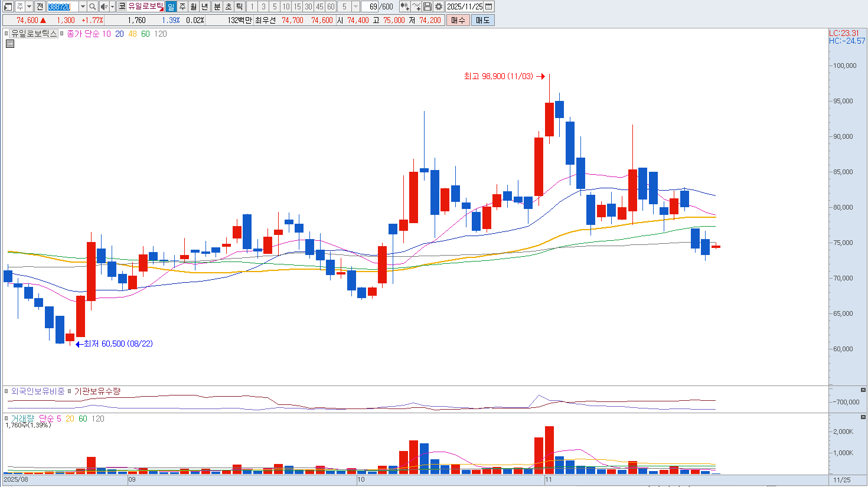Toggle the 일 (daily) period button
Viewport: 868px width, 487px height.
point(171,6)
